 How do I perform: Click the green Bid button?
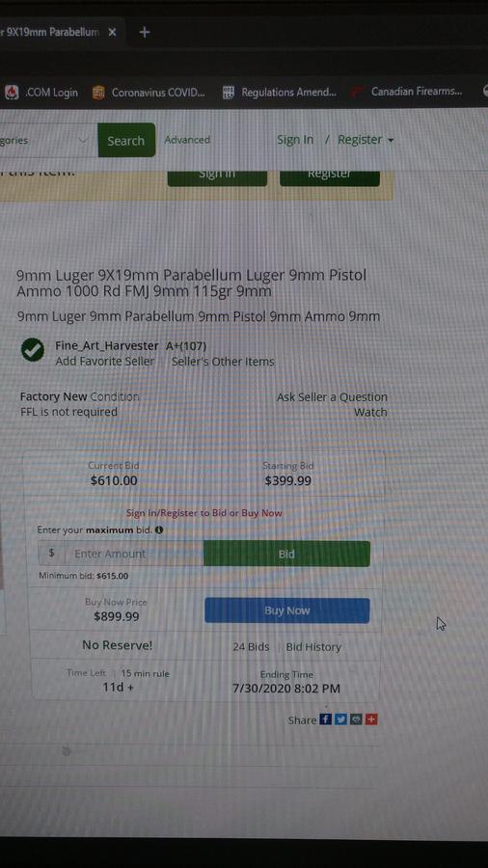(286, 554)
